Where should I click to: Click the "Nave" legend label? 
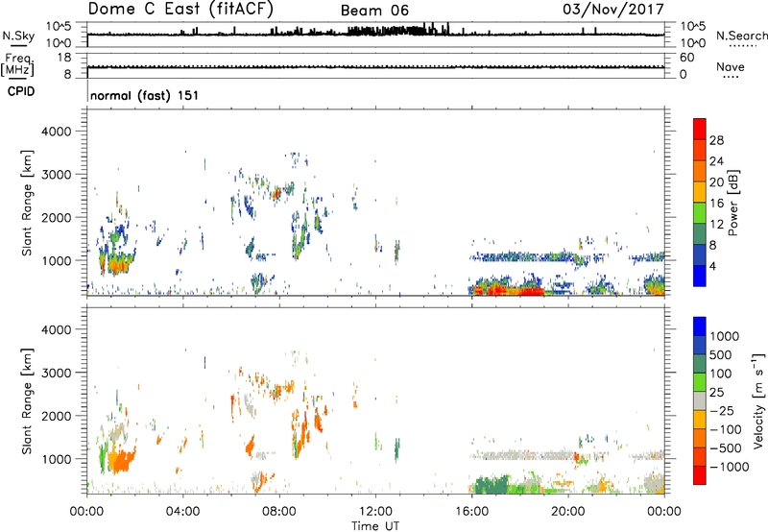click(731, 66)
